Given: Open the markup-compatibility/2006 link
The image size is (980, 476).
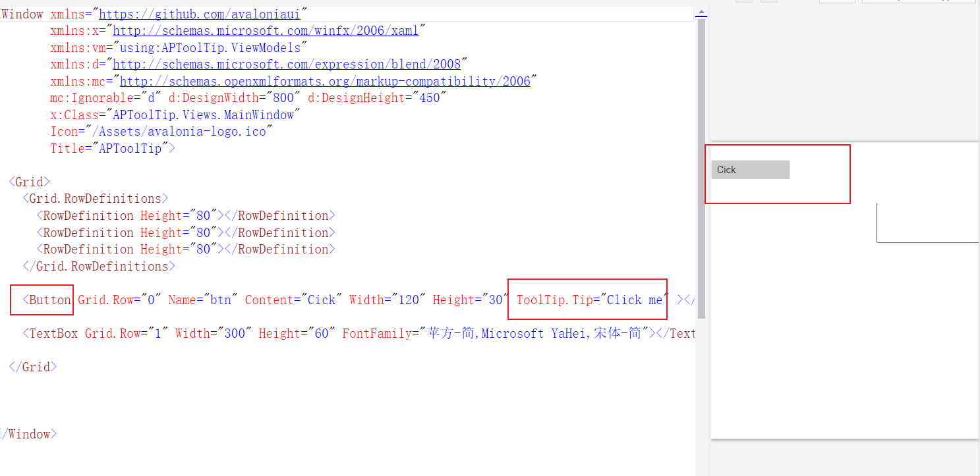Looking at the screenshot, I should pos(325,81).
